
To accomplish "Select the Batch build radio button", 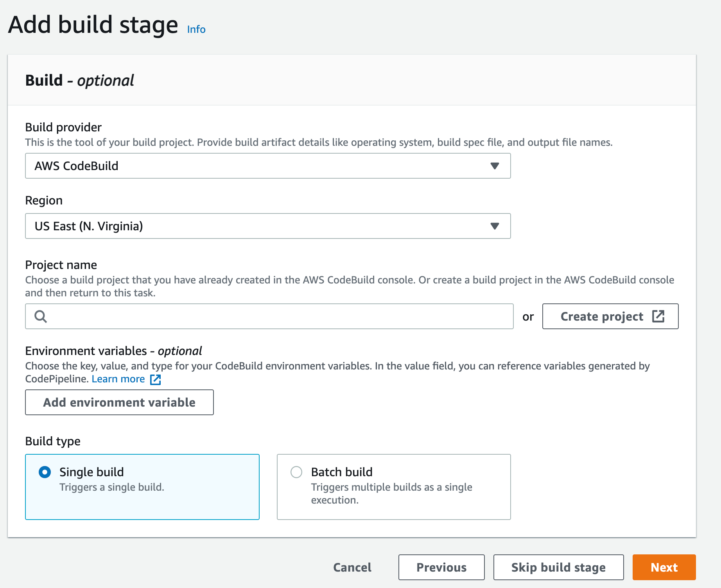I will (x=296, y=472).
